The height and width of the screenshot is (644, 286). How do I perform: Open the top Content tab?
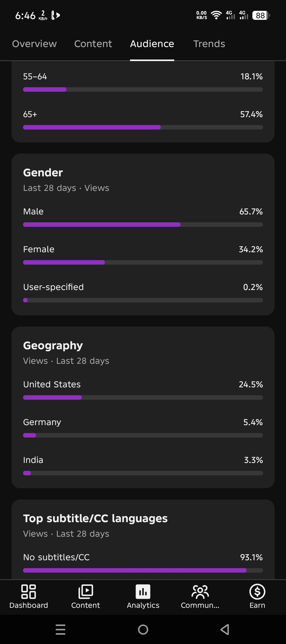pyautogui.click(x=93, y=44)
